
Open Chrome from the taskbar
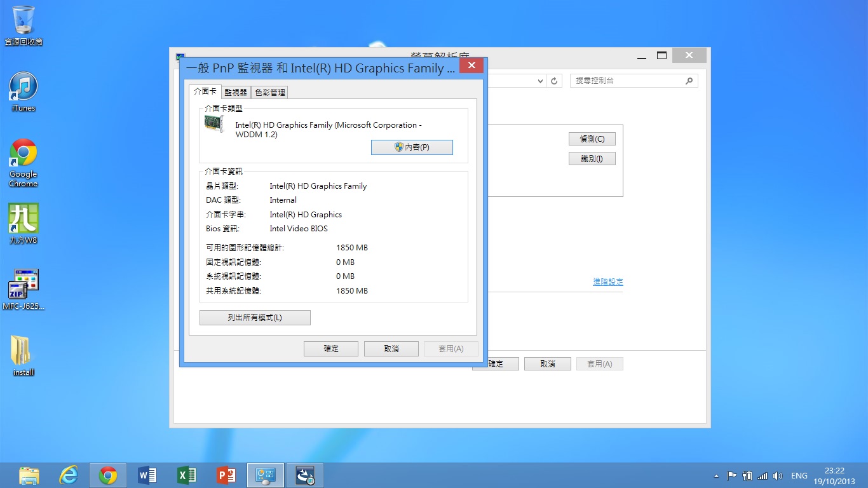(x=107, y=475)
